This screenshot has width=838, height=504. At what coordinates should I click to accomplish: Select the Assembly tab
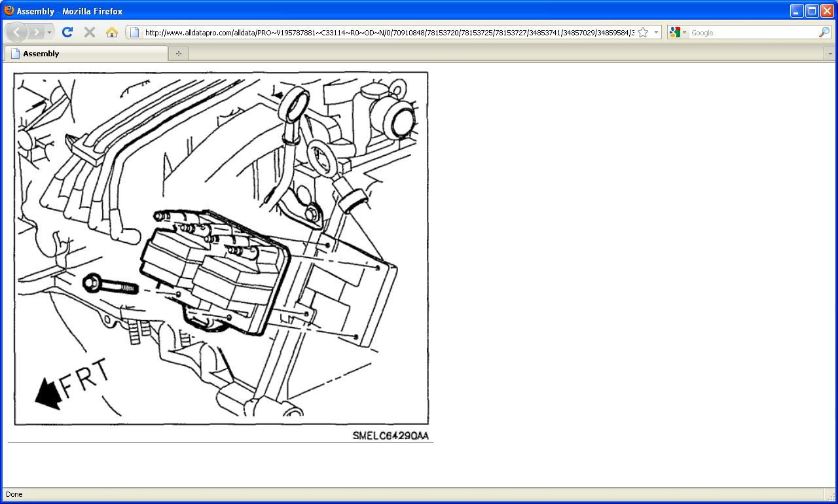pos(86,54)
